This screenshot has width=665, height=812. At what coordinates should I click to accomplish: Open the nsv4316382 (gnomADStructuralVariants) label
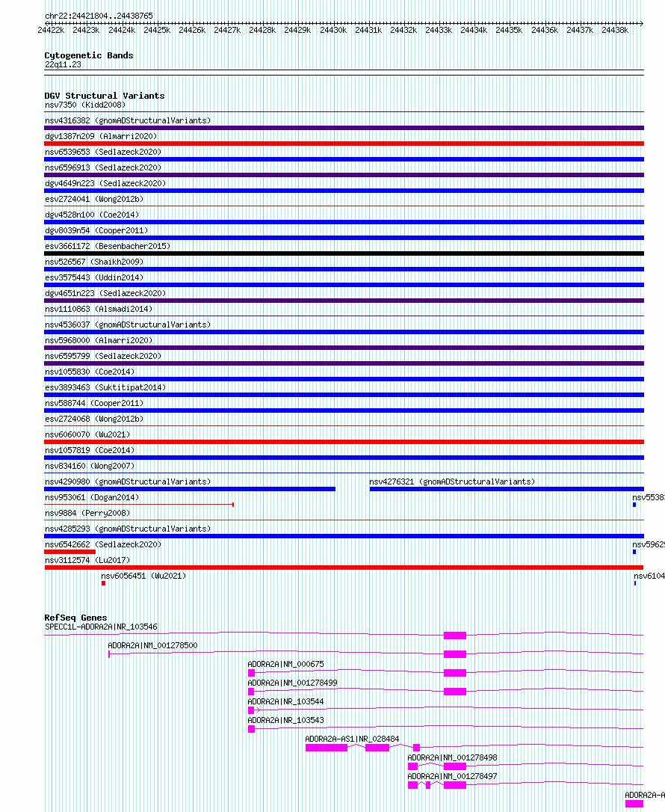[128, 120]
